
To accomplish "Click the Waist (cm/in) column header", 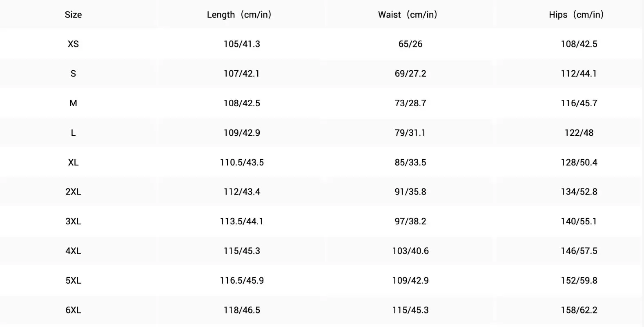I will point(408,15).
